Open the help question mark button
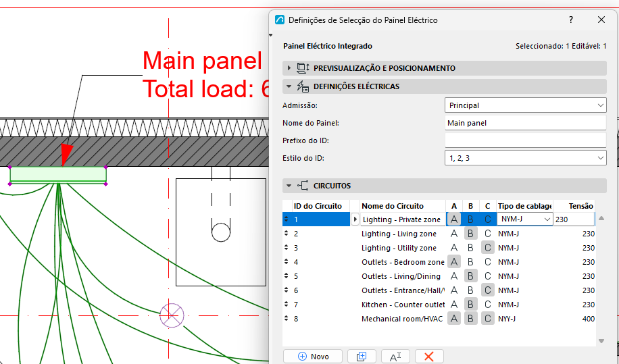619x364 pixels. coord(571,20)
